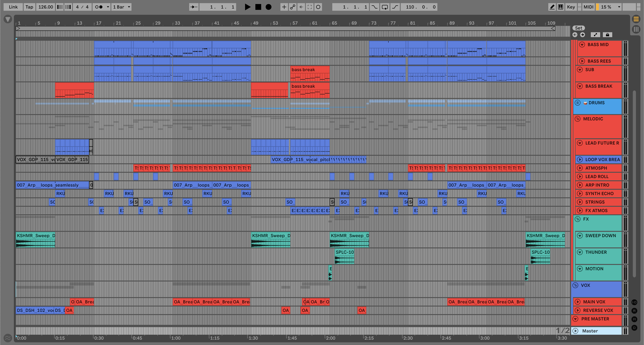Screen dimensions: 644x345
Task: Switch to Session View selector icon
Action: click(x=636, y=29)
